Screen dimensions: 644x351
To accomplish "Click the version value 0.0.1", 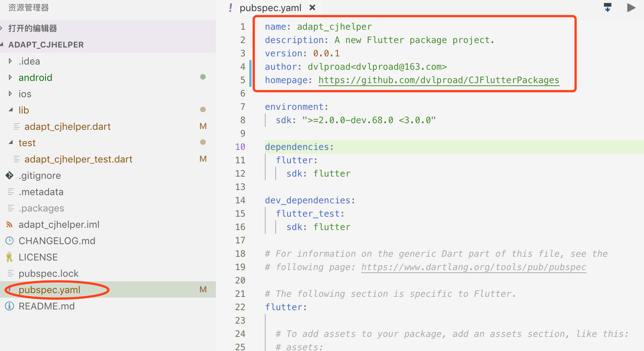I will [326, 53].
